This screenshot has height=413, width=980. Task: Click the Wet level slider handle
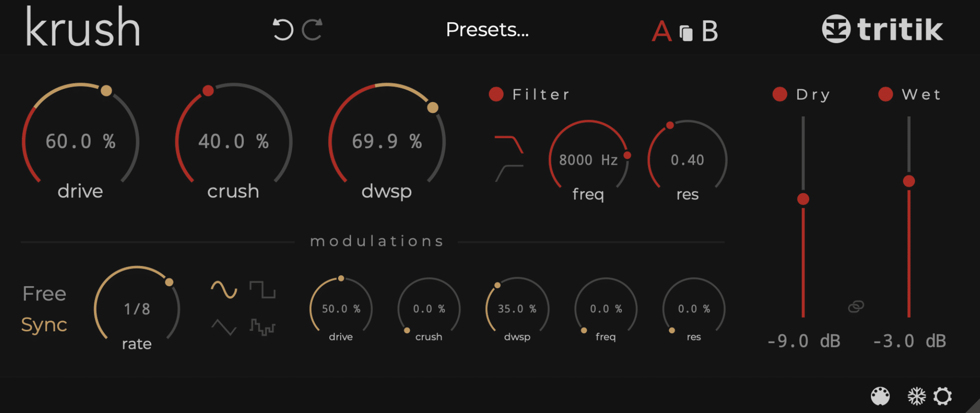click(x=909, y=181)
